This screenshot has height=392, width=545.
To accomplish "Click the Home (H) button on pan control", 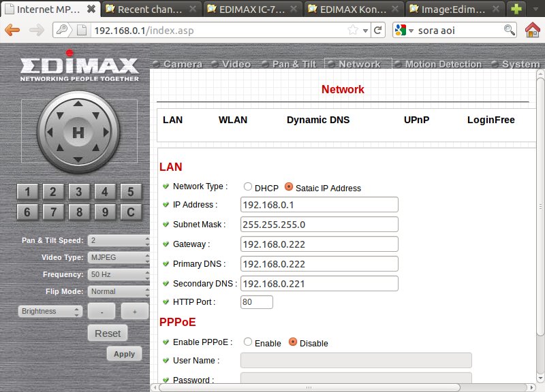I will coord(78,133).
